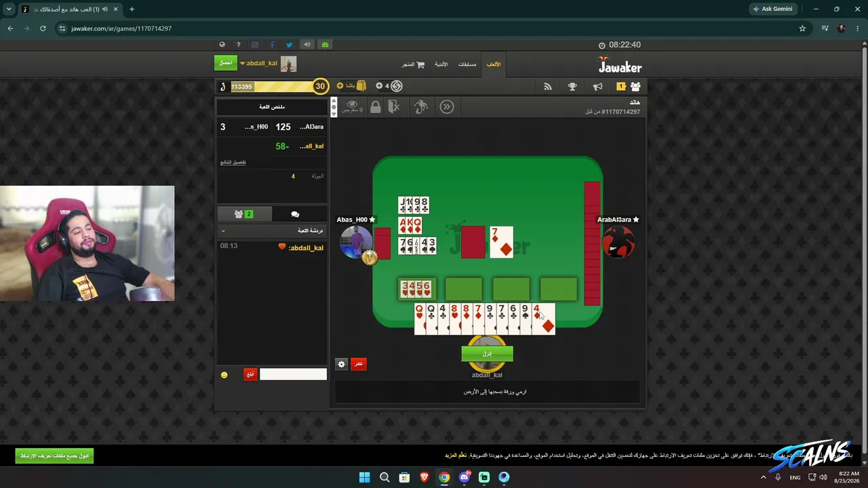This screenshot has height=488, width=868.
Task: Click the 3-4-5-6 hearts meld slot
Action: (416, 289)
